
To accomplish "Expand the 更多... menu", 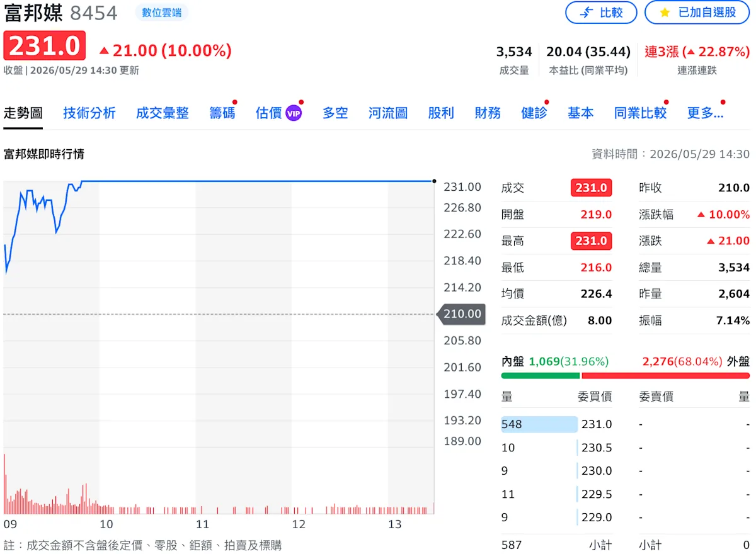I will (x=705, y=113).
